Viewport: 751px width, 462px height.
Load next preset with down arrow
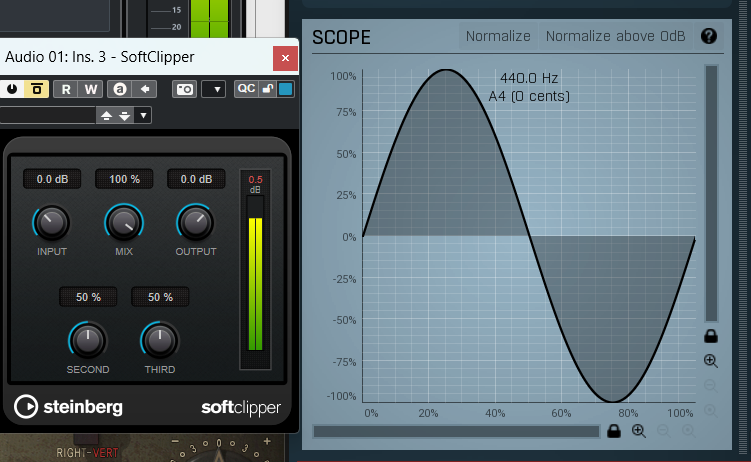[125, 116]
